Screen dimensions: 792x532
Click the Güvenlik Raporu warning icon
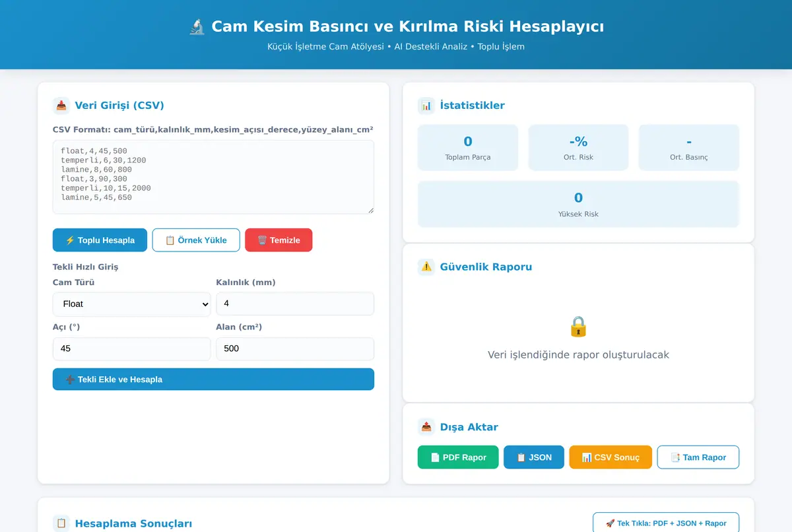(426, 267)
